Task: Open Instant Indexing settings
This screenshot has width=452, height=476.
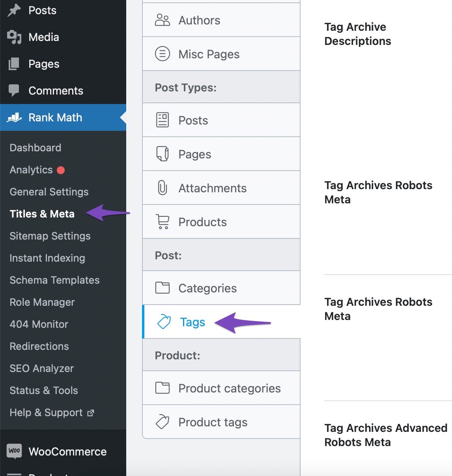Action: coord(47,258)
